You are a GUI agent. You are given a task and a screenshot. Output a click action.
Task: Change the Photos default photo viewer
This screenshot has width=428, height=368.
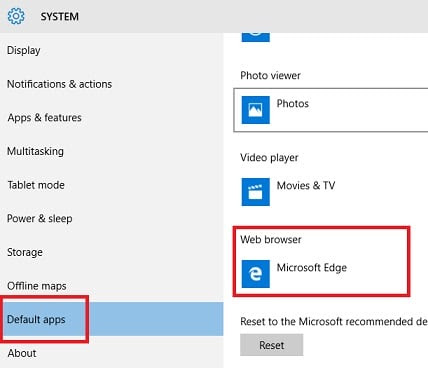tap(331, 110)
